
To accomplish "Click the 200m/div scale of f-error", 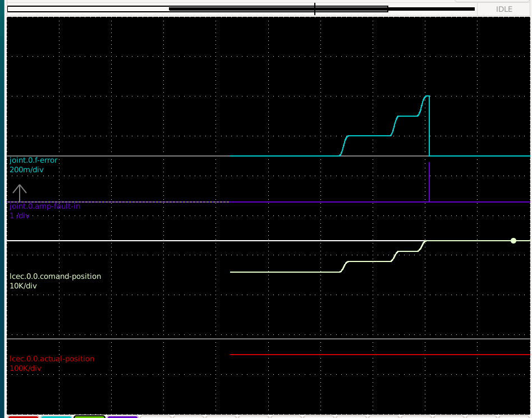I will (26, 169).
